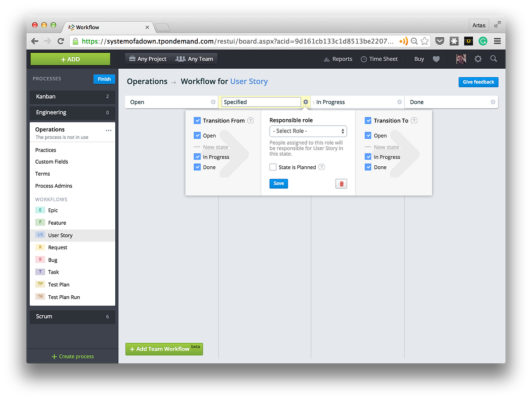Click the Epic entity icon

tap(40, 210)
